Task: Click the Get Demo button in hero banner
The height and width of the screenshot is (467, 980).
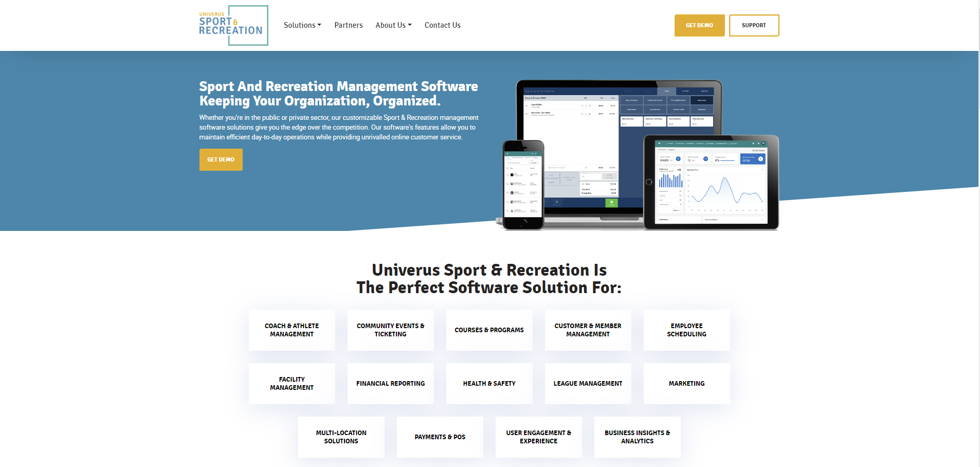Action: coord(221,159)
